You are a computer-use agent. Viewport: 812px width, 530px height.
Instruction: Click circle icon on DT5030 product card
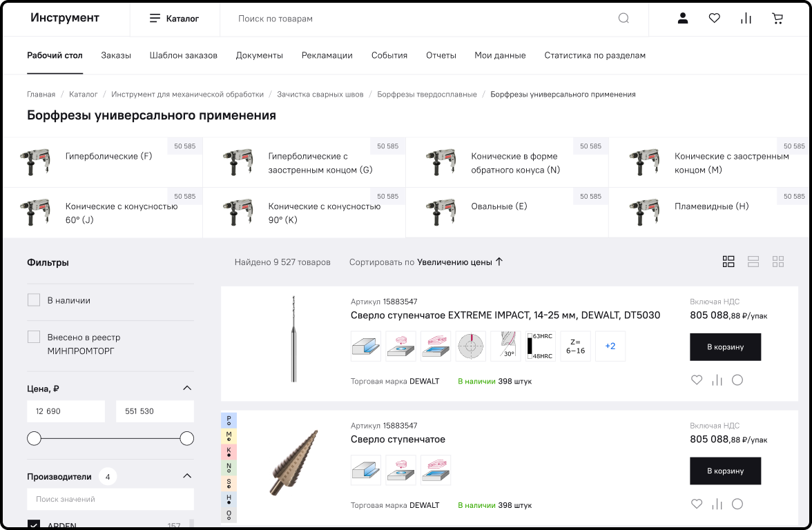[x=737, y=380]
